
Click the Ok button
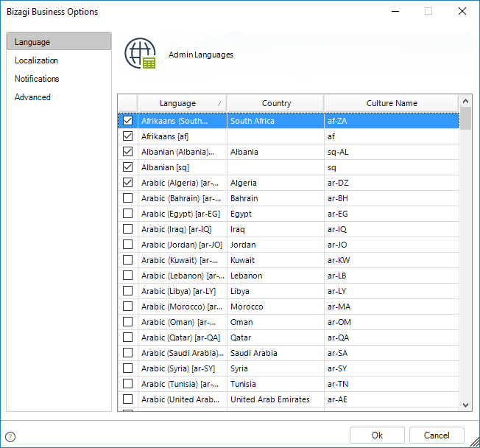pyautogui.click(x=377, y=435)
